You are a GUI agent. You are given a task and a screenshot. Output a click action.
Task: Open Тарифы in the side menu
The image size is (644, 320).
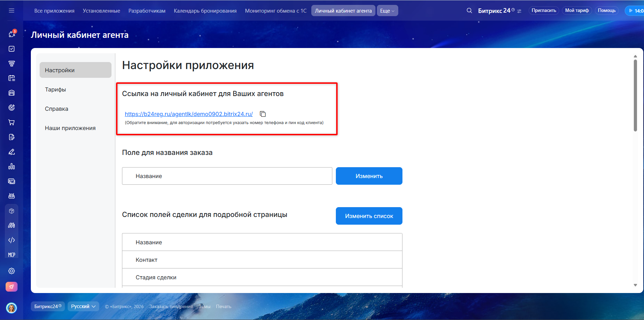pyautogui.click(x=55, y=89)
